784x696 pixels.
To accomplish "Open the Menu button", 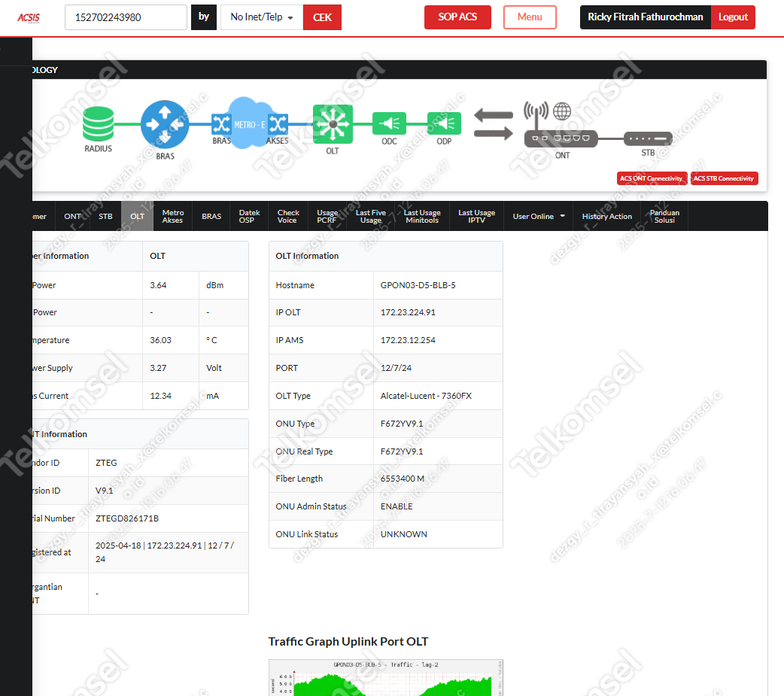I will [530, 17].
